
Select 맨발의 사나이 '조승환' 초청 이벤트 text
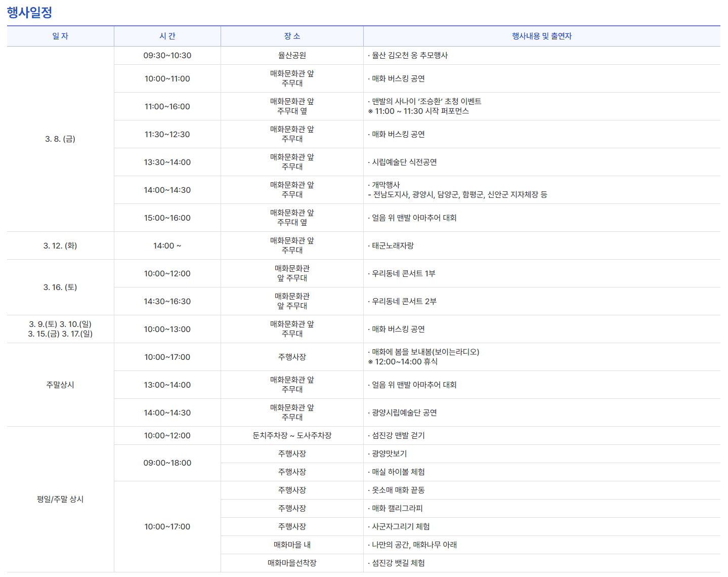424,101
